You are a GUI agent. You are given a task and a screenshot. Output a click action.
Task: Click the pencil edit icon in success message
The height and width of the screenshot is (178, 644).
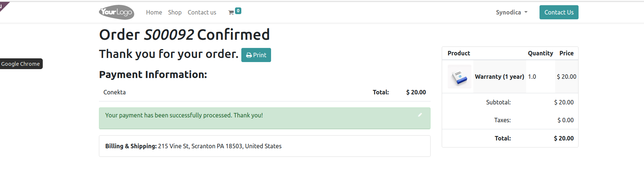tap(420, 115)
